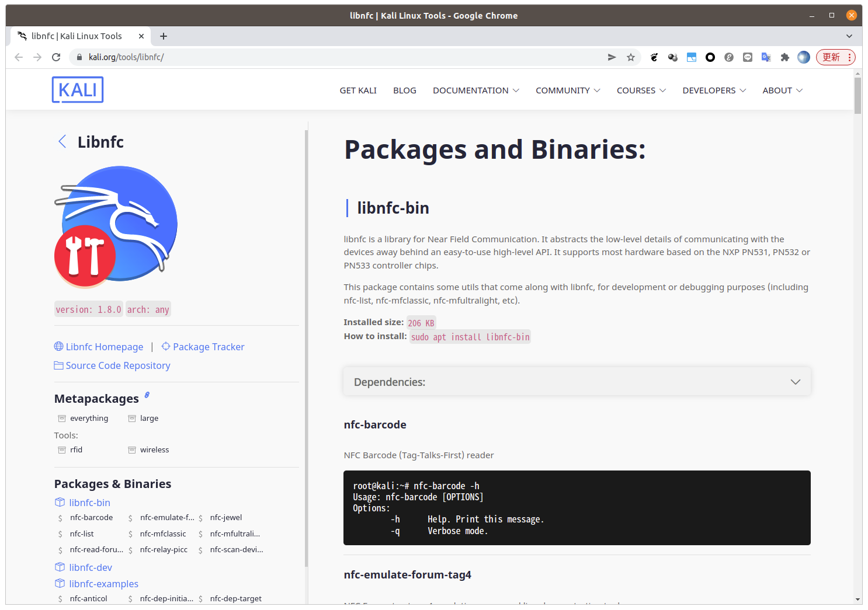
Task: Click the KALI logo in the header
Action: 78,90
